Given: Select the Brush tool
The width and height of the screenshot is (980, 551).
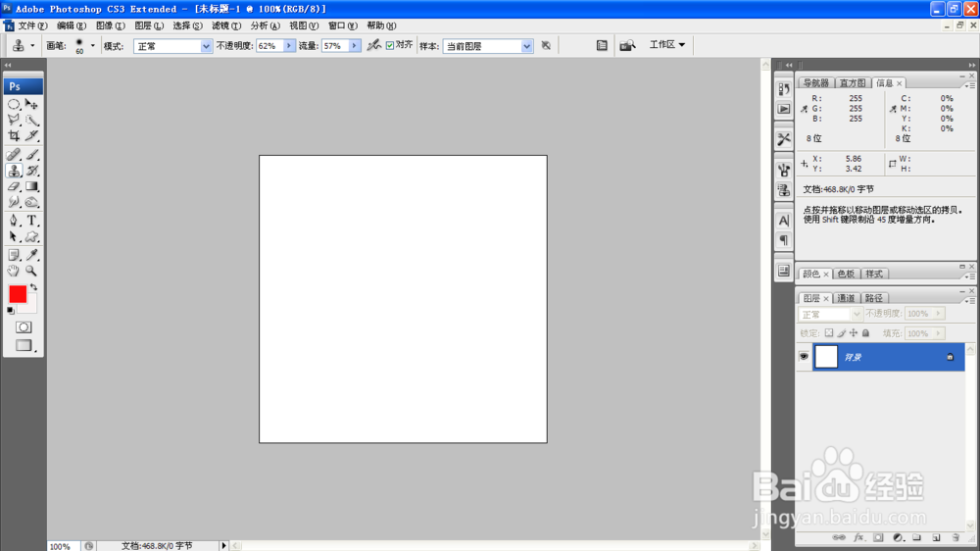Looking at the screenshot, I should click(32, 155).
